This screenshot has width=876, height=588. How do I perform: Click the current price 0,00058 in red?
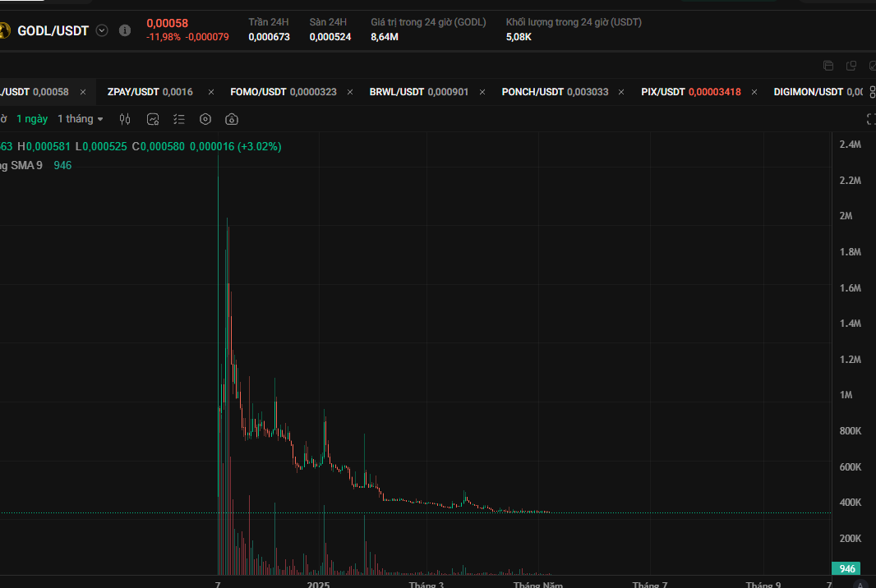click(x=167, y=24)
